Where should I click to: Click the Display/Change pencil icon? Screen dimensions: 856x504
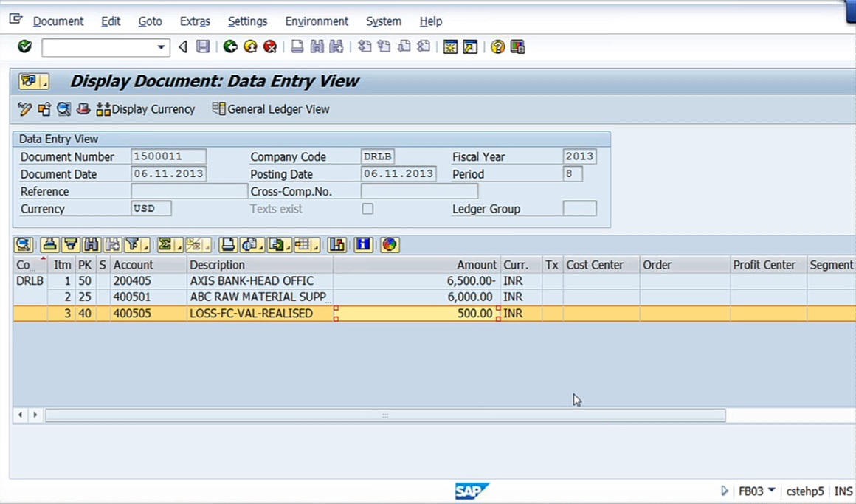tap(24, 109)
